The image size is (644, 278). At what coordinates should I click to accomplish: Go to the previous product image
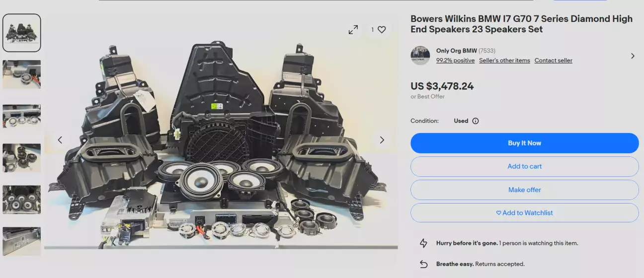point(60,140)
